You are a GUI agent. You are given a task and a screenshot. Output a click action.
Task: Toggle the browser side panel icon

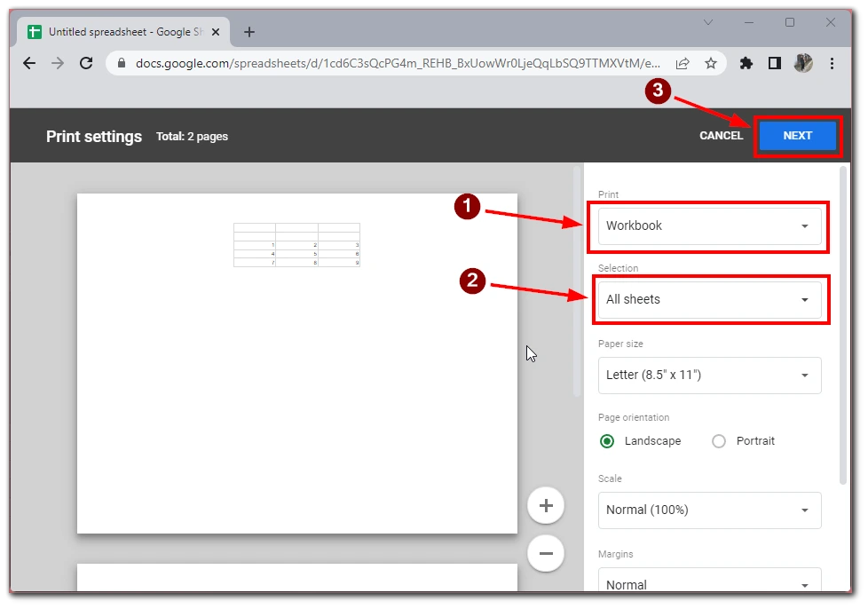pos(774,63)
